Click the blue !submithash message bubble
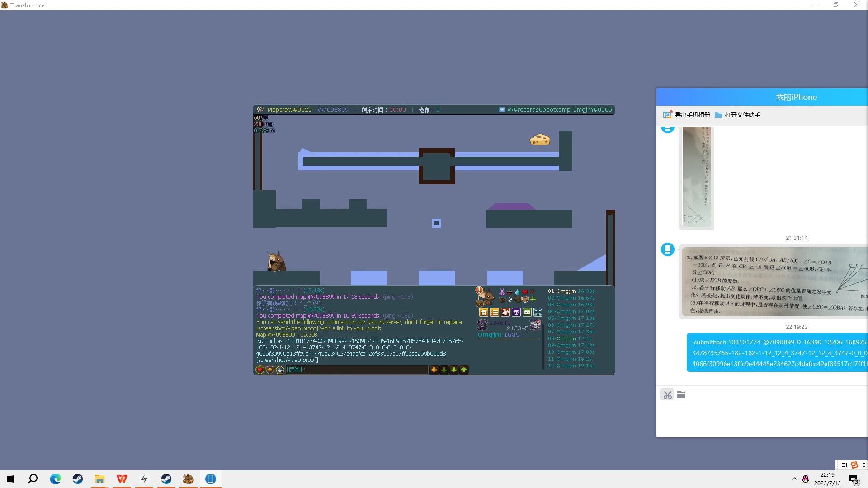Image resolution: width=868 pixels, height=488 pixels. [x=778, y=353]
